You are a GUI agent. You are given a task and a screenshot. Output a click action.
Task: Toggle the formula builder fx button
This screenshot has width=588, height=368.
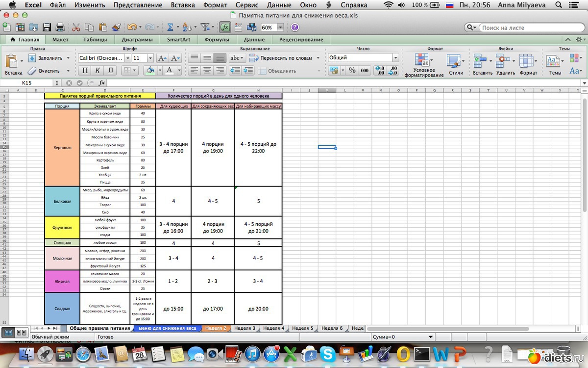pos(225,27)
